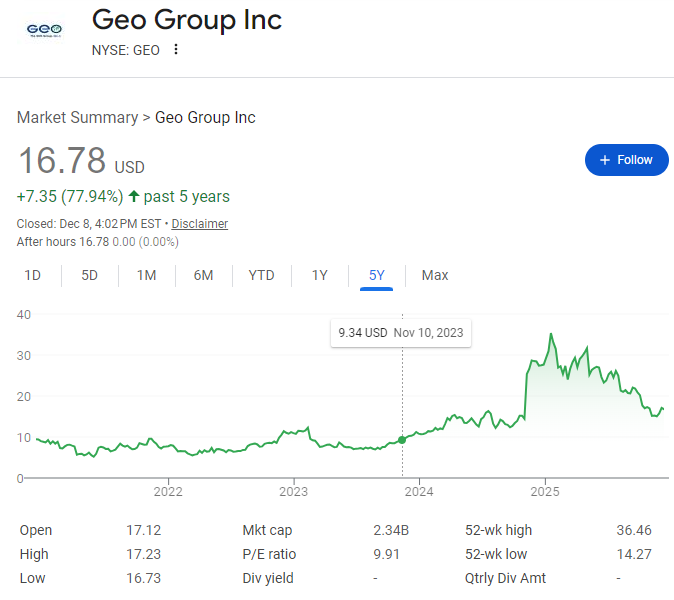Open the Market Summary breadcrumb link
The width and height of the screenshot is (674, 600).
(x=77, y=118)
